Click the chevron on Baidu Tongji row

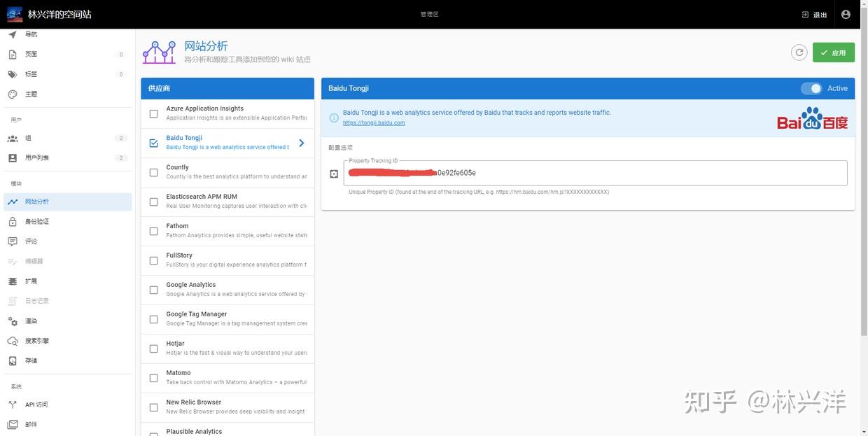tap(302, 143)
